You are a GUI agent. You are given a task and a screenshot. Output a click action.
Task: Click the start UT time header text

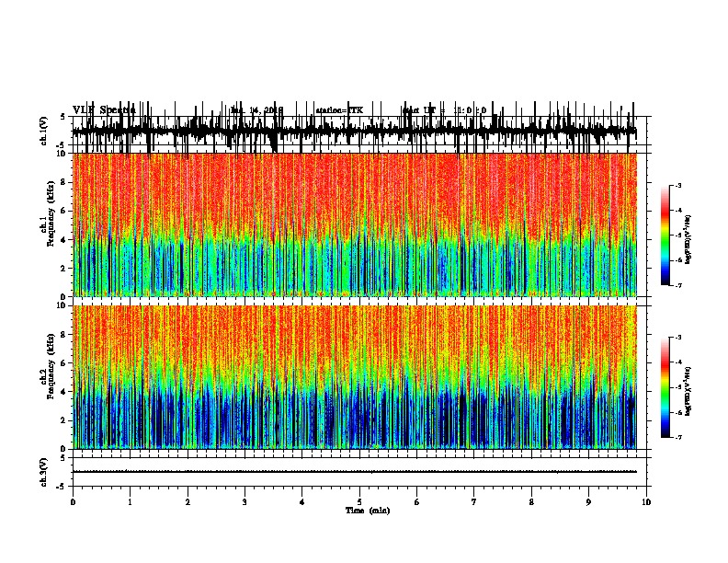coord(444,110)
